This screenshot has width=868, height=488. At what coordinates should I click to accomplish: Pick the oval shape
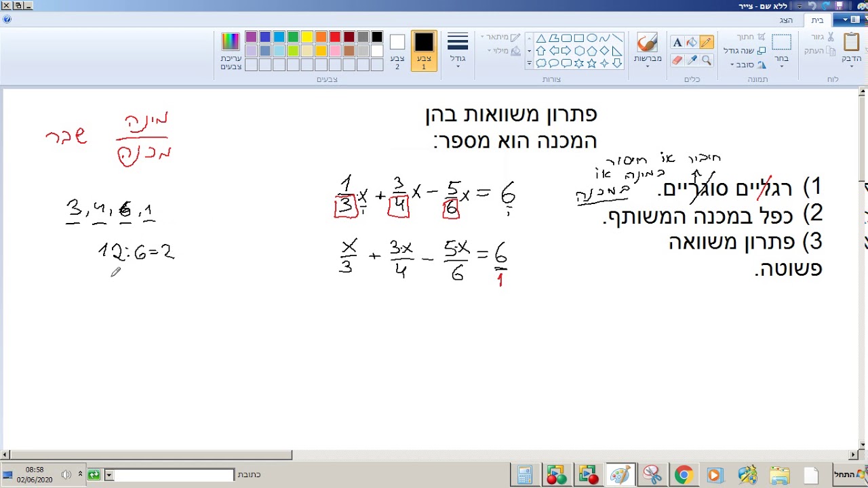click(592, 38)
